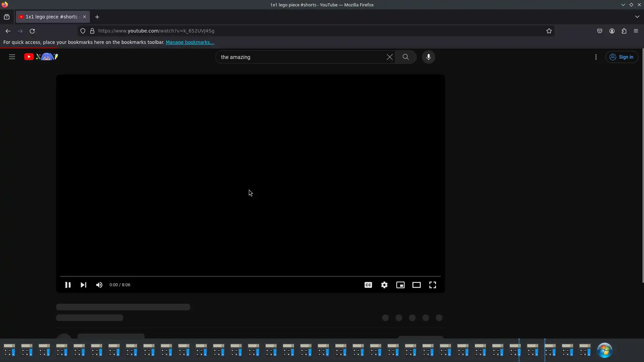Image resolution: width=644 pixels, height=362 pixels.
Task: Click the Sign in button
Action: click(x=622, y=57)
